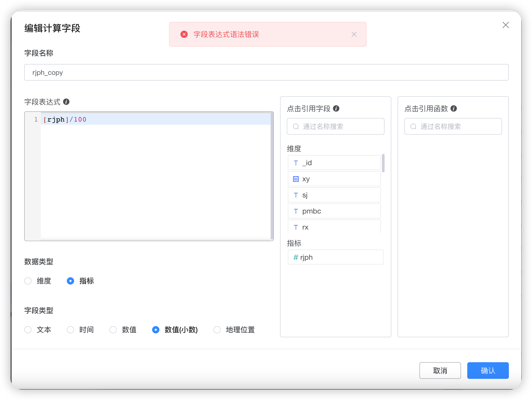
Task: Click the calendar icon of xy field
Action: point(296,179)
